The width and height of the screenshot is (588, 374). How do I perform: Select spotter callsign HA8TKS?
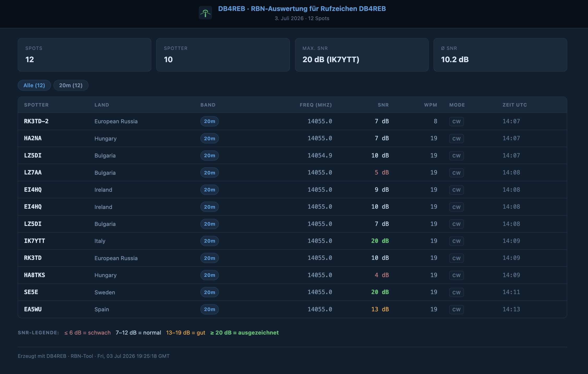pos(34,275)
